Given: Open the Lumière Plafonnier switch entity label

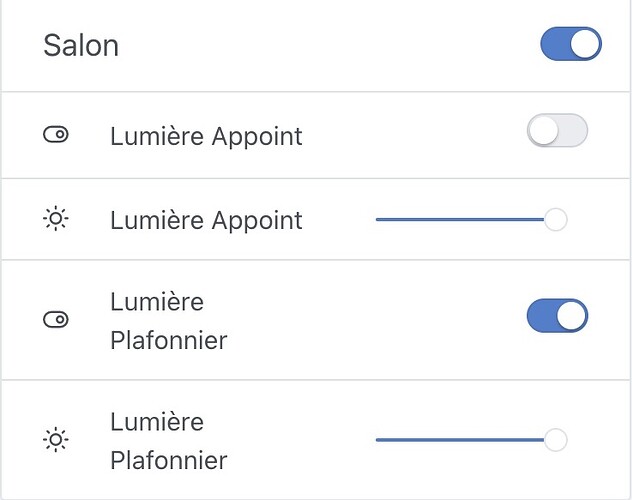Looking at the screenshot, I should click(x=168, y=320).
